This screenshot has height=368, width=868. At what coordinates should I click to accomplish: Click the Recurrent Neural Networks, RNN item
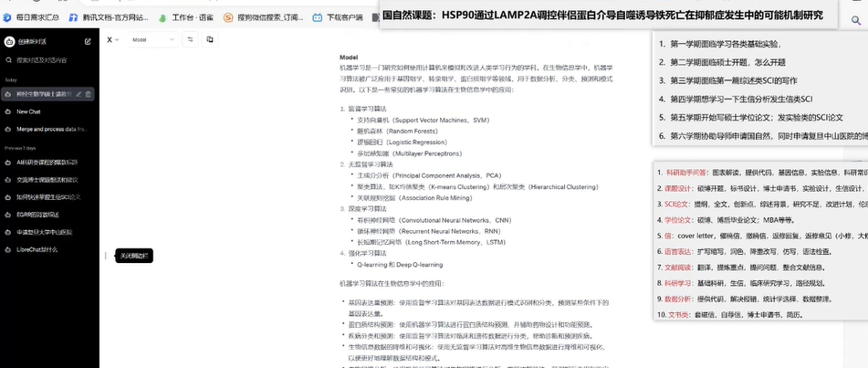pyautogui.click(x=429, y=231)
